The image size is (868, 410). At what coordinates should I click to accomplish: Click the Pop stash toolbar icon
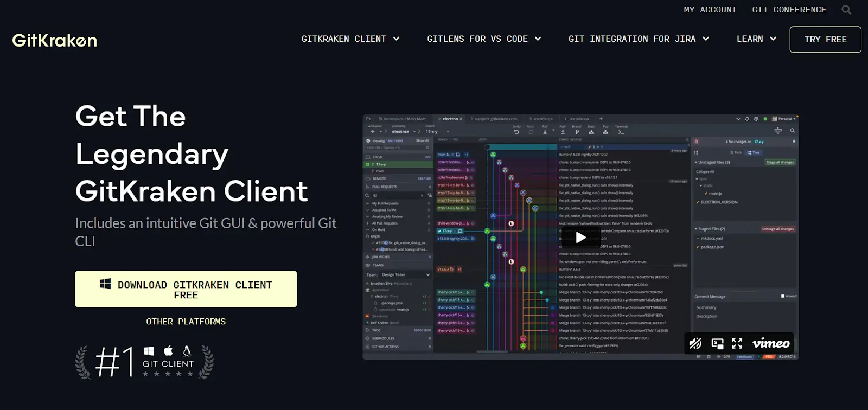pos(605,132)
